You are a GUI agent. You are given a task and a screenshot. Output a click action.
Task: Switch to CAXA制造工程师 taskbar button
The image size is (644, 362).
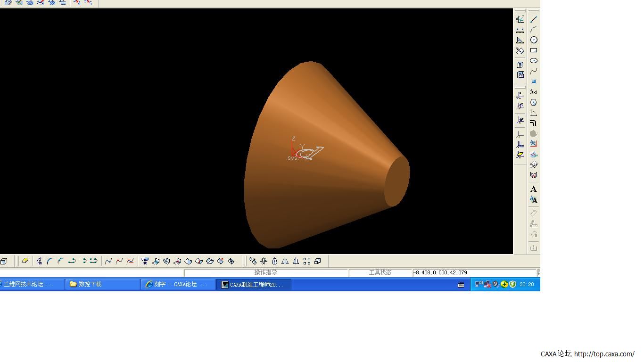254,284
